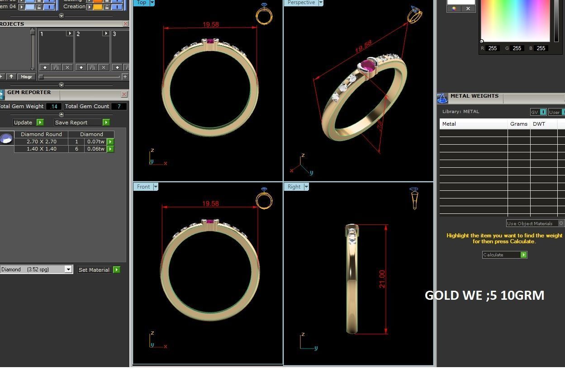Clear project slot 1 with the X icon
565x392 pixels.
(x=67, y=67)
